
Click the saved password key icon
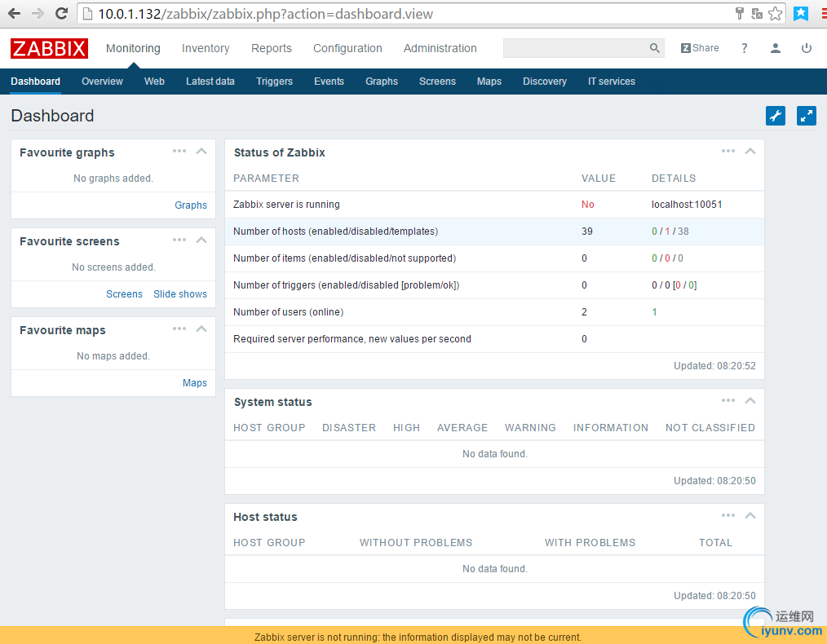[x=740, y=14]
